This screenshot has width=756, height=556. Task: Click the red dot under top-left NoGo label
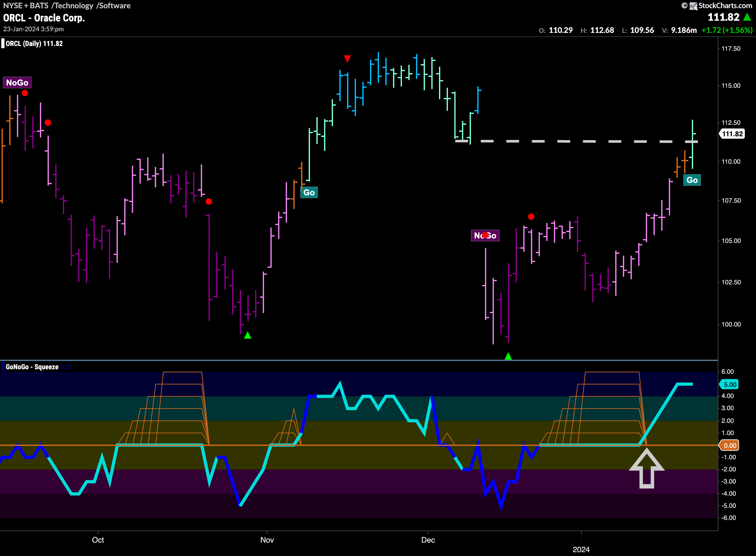[x=25, y=93]
